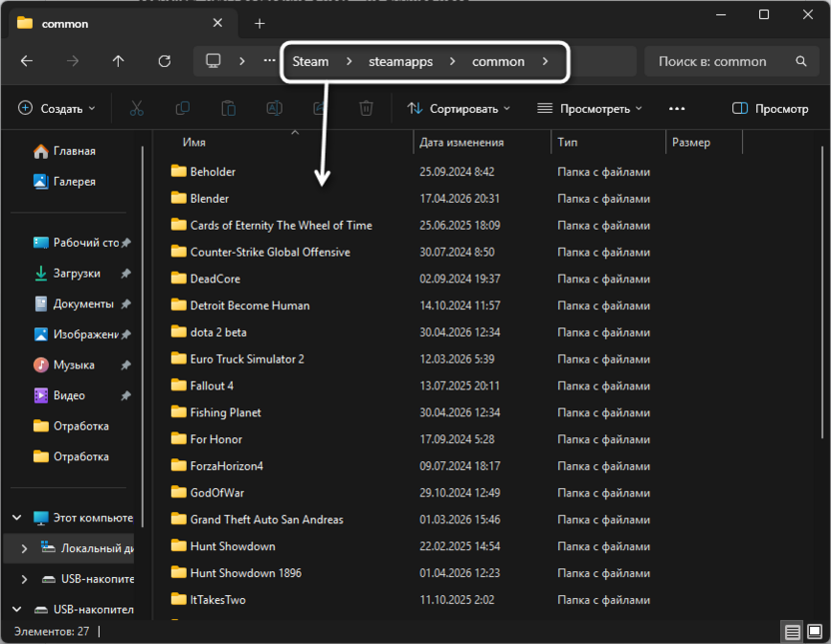Screen dimensions: 831x644
Task: Collapse the Этот компьютер tree node
Action: (17, 517)
